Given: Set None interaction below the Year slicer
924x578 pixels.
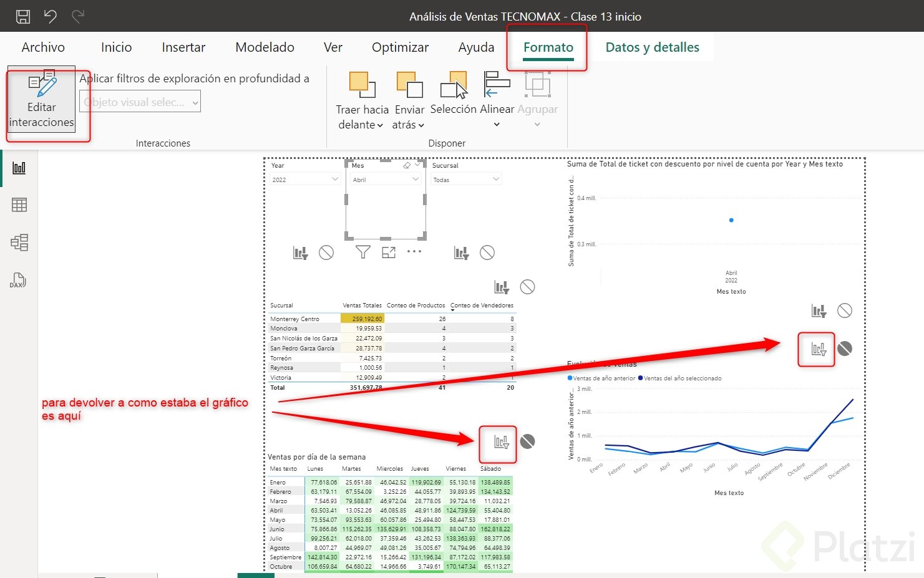Looking at the screenshot, I should click(x=326, y=253).
